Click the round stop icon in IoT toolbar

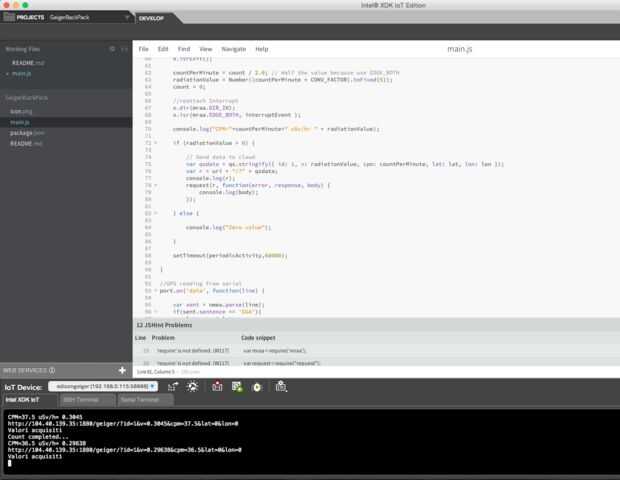click(x=257, y=387)
